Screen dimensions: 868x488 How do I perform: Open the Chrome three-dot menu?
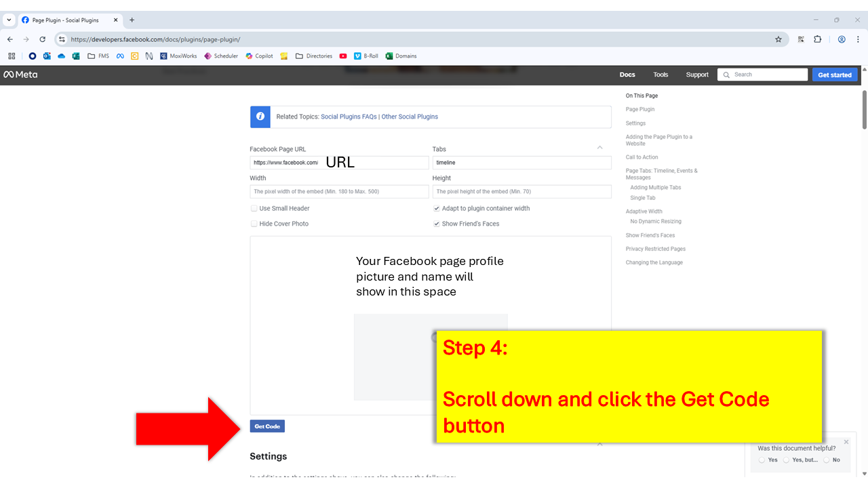click(858, 39)
